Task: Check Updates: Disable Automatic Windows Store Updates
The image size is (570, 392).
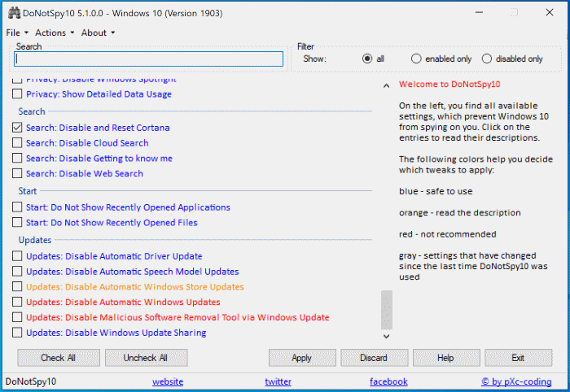Action: coord(17,286)
